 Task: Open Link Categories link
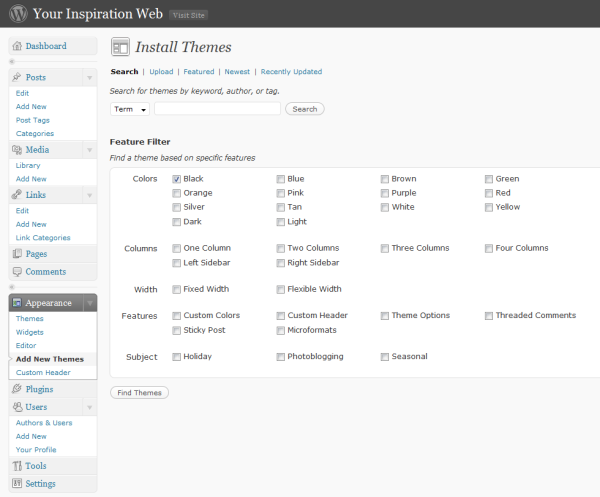tap(43, 238)
